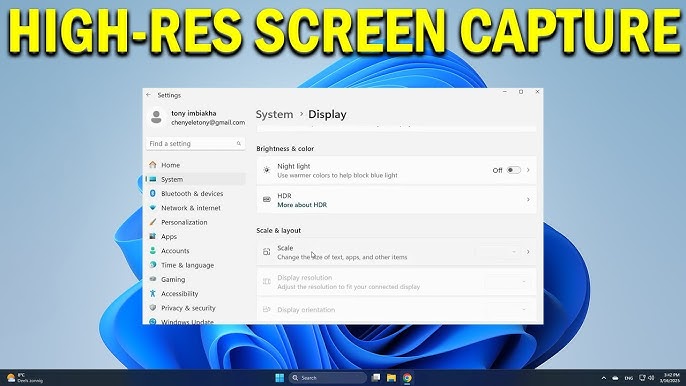Click the user profile avatar
Screen dimensions: 686x386
(x=156, y=117)
